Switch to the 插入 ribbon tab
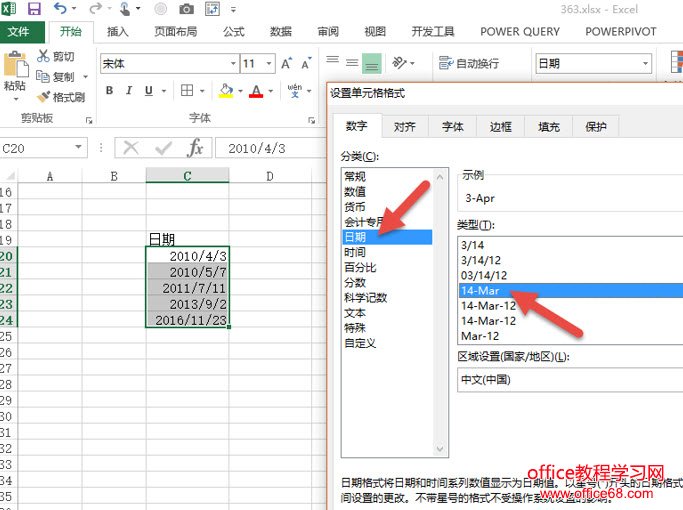The image size is (683, 510). click(118, 31)
